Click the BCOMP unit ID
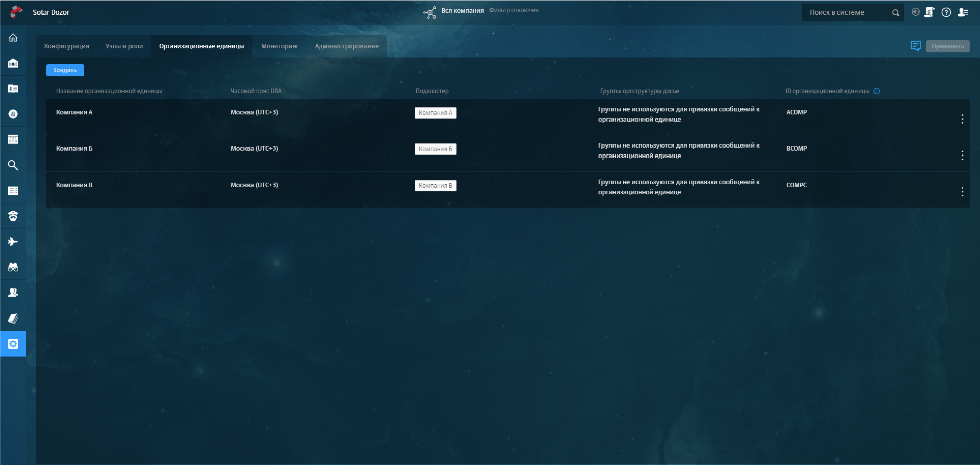Viewport: 980px width, 465px height. 797,148
